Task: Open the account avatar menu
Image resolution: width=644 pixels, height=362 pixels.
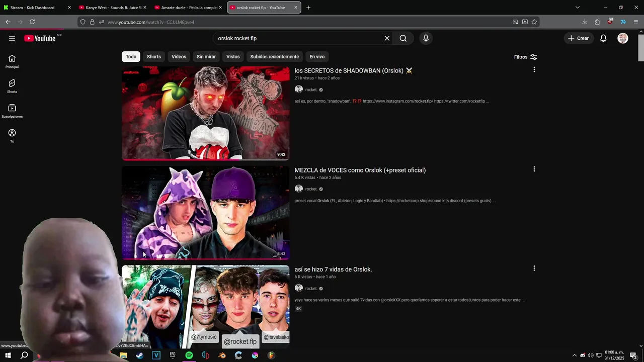Action: coord(623,38)
